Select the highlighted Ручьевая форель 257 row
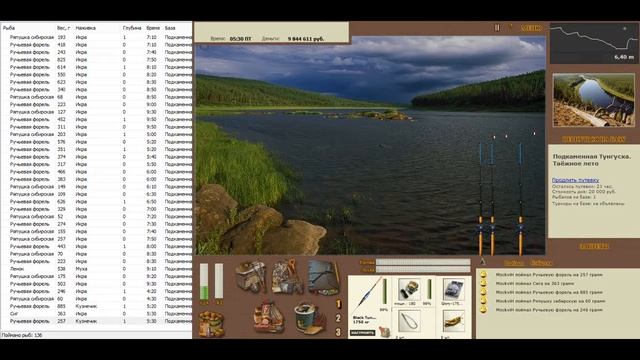Image resolution: width=640 pixels, height=360 pixels. (96, 321)
